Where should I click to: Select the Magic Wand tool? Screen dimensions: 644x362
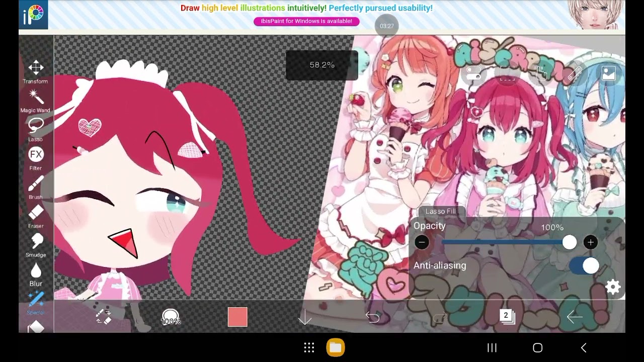coord(36,101)
